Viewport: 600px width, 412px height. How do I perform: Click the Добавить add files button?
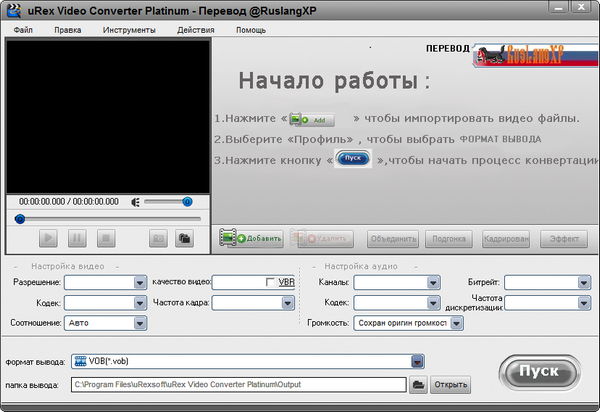(251, 238)
